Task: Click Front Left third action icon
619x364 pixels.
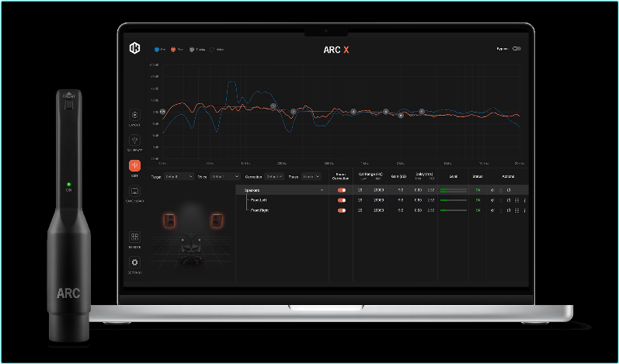Action: (509, 200)
